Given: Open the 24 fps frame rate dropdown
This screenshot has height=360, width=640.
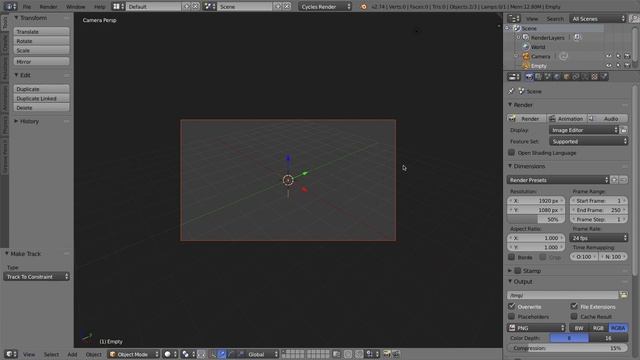Looking at the screenshot, I should click(x=599, y=238).
